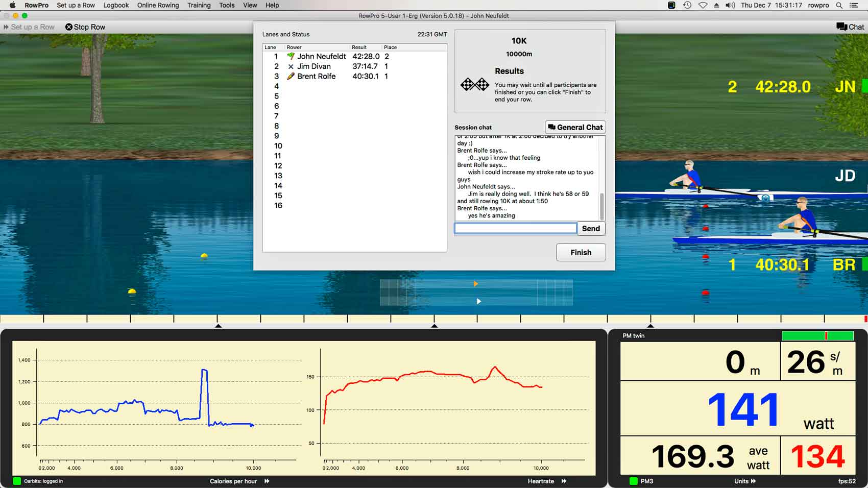Click the flag icon beside John Neufeldt
868x488 pixels.
tap(291, 56)
